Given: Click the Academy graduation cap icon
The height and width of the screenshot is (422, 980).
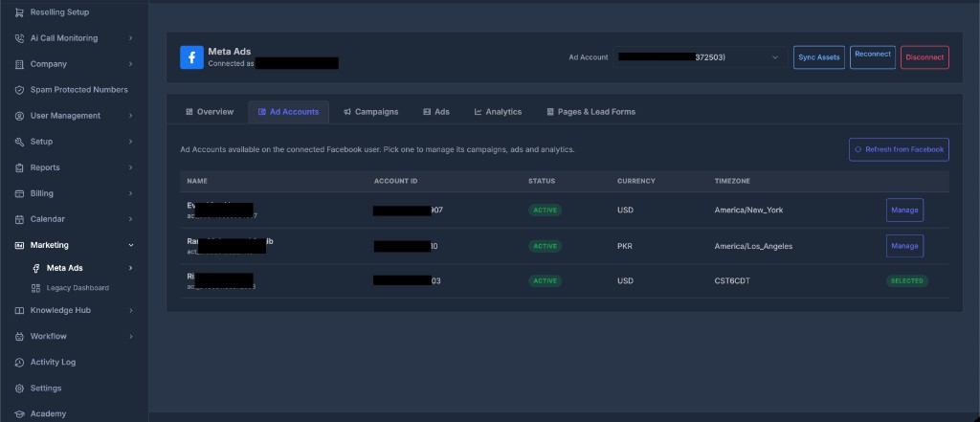Looking at the screenshot, I should pos(19,414).
